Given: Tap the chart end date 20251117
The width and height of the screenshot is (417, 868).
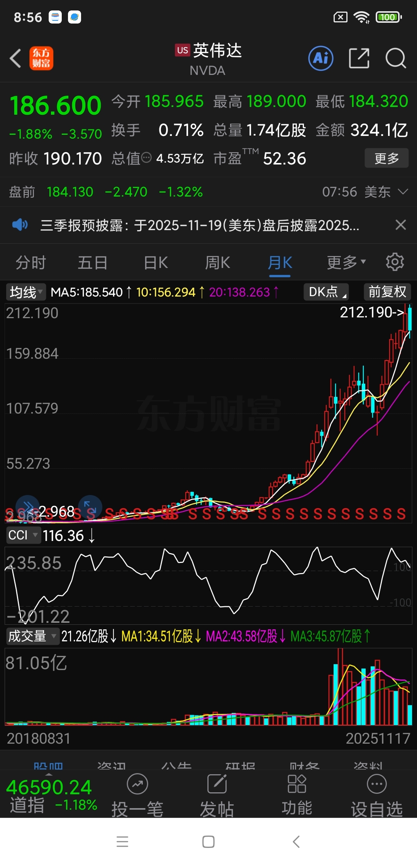Looking at the screenshot, I should (378, 738).
